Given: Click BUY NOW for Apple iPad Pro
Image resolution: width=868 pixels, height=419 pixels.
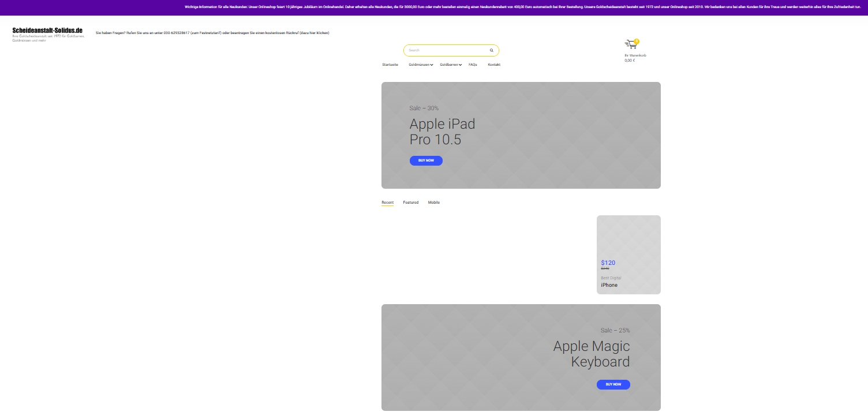Looking at the screenshot, I should click(426, 160).
